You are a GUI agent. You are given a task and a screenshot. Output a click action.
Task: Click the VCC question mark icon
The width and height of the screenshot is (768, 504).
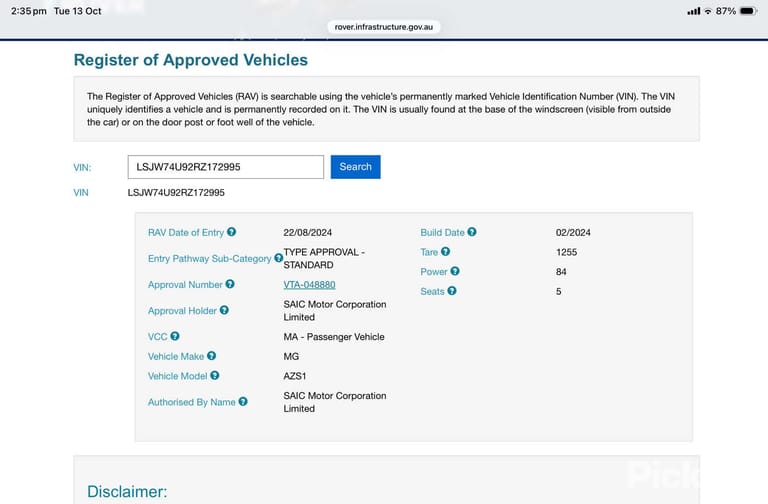click(175, 336)
